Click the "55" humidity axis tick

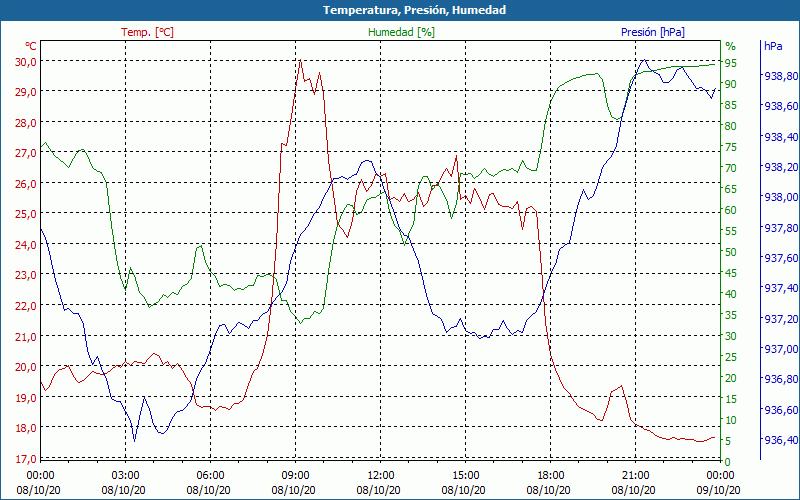(x=731, y=231)
